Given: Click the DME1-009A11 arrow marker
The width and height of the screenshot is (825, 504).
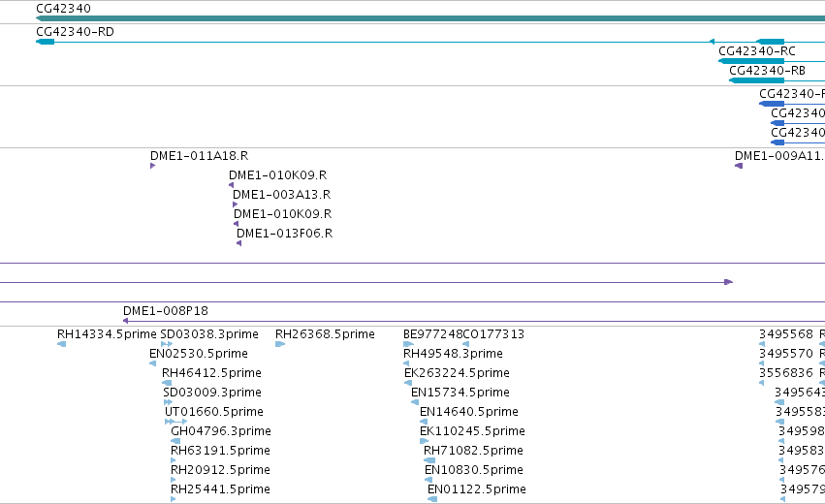Looking at the screenshot, I should (739, 166).
